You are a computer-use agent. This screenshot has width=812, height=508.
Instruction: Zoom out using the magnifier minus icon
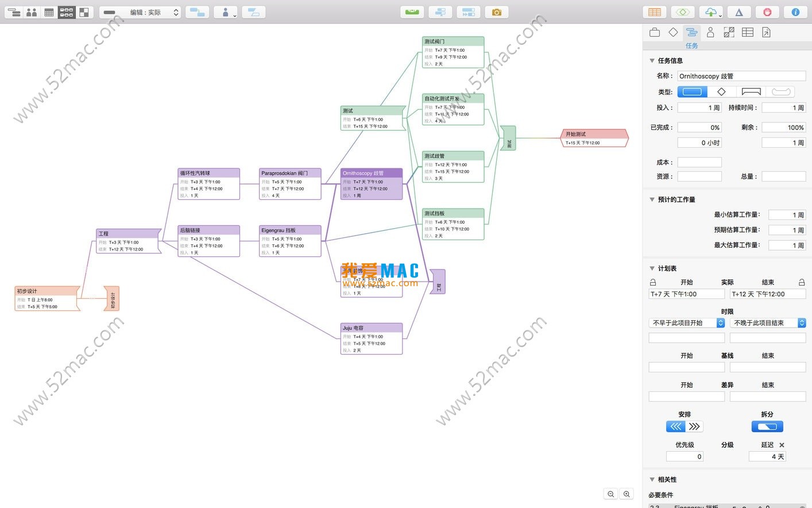[x=611, y=494]
